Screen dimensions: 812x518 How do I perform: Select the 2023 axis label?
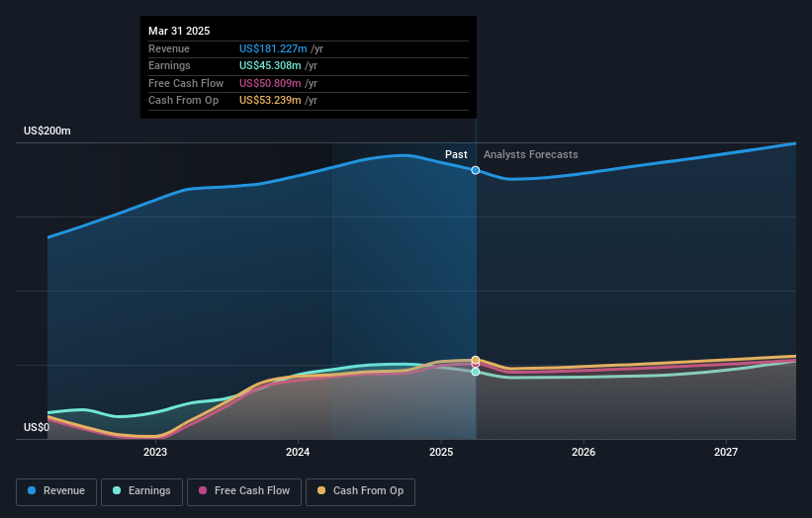155,452
